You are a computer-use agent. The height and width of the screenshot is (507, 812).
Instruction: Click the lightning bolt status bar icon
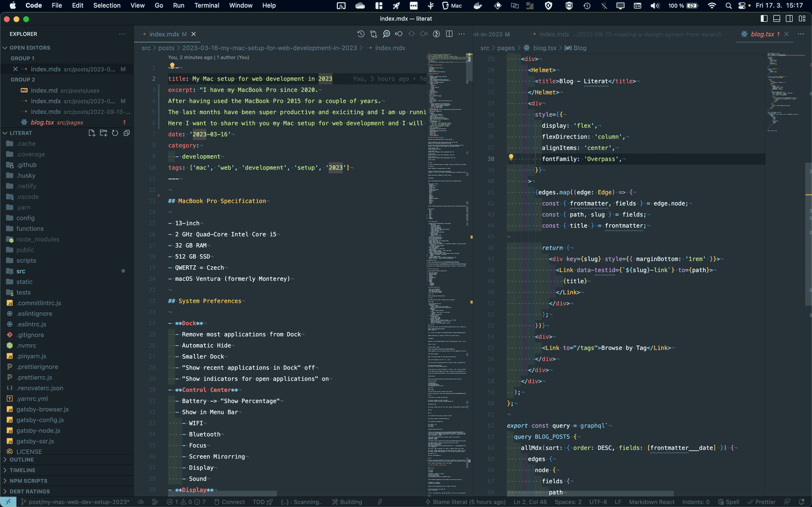point(380,502)
